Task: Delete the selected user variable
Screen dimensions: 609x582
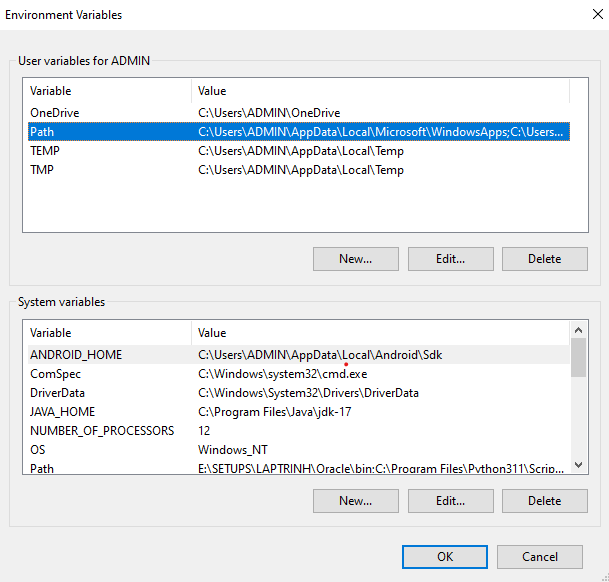Action: (x=545, y=258)
